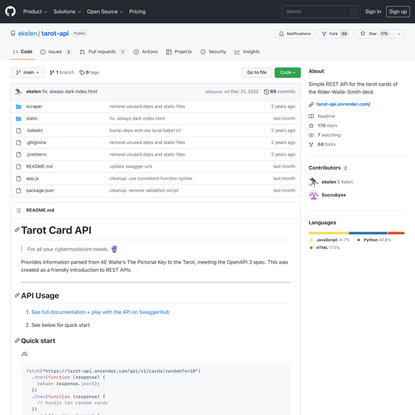Screen dimensions: 415x415
Task: Open the app.js file
Action: pos(32,179)
